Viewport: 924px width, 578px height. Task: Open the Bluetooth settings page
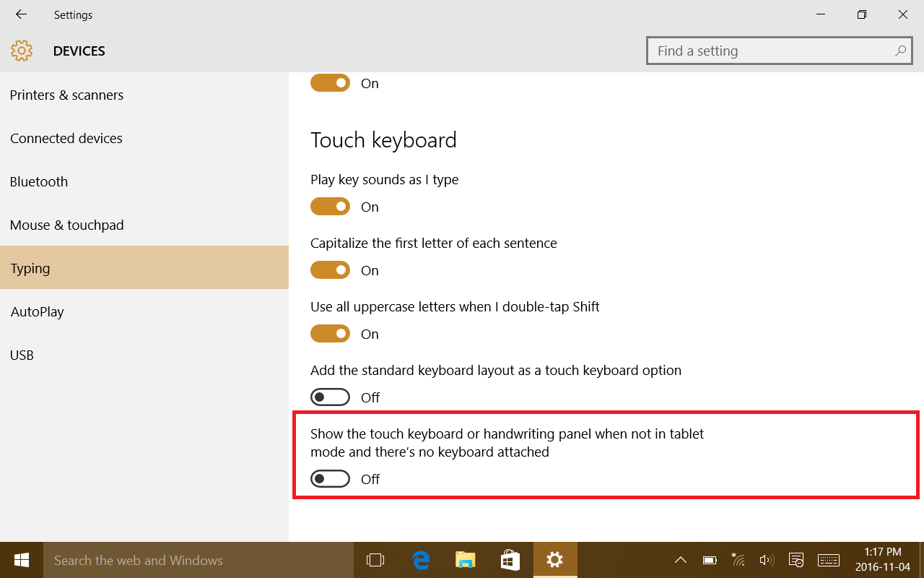click(x=39, y=181)
